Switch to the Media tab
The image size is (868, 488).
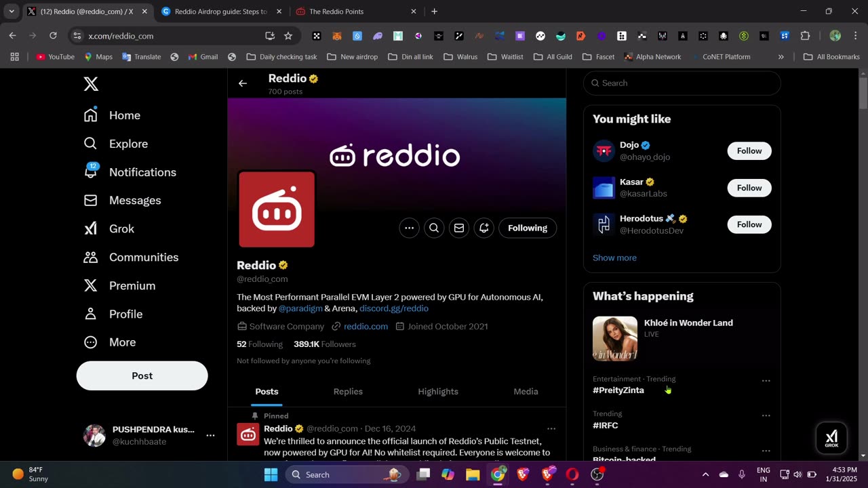526,392
